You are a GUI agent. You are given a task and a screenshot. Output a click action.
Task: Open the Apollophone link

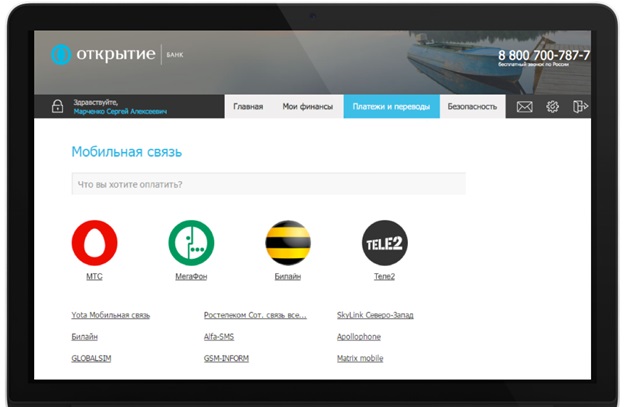click(359, 337)
